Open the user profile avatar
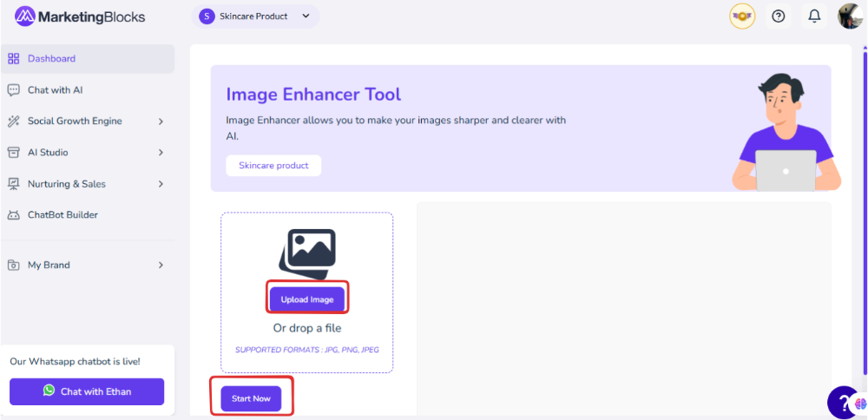The image size is (868, 420). point(849,16)
